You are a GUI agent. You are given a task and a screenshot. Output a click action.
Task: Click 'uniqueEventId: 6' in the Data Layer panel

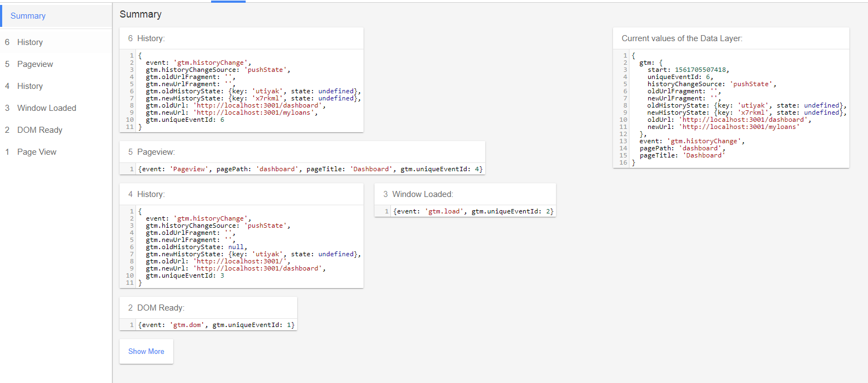click(680, 77)
